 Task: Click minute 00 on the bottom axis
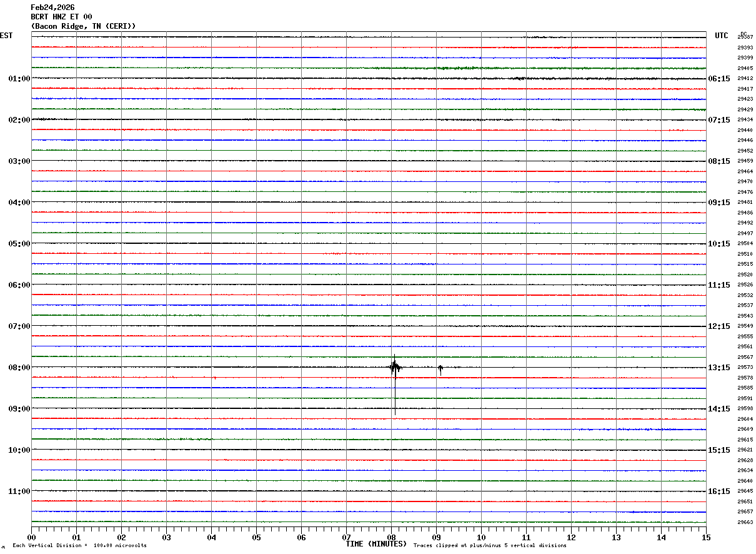(31, 537)
